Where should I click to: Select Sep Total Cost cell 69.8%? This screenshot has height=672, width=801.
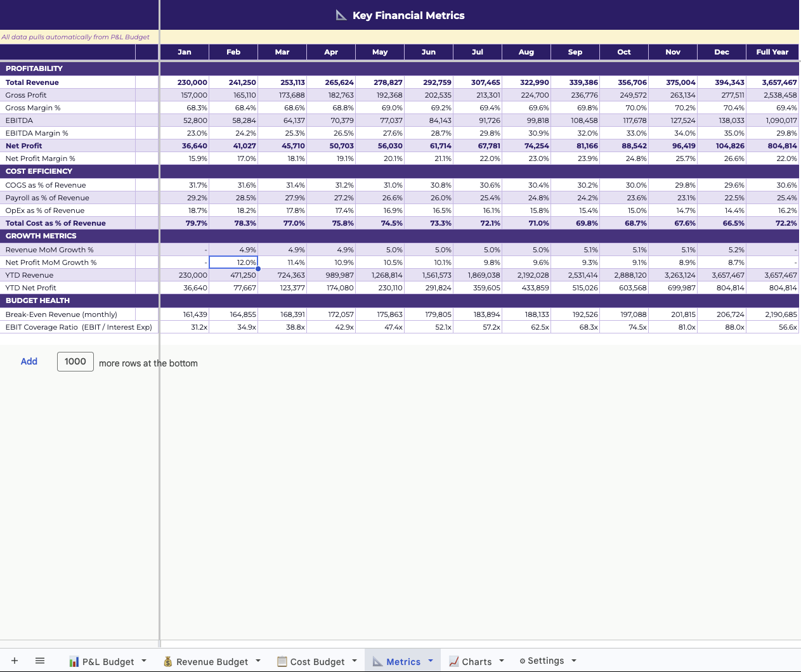coord(575,223)
